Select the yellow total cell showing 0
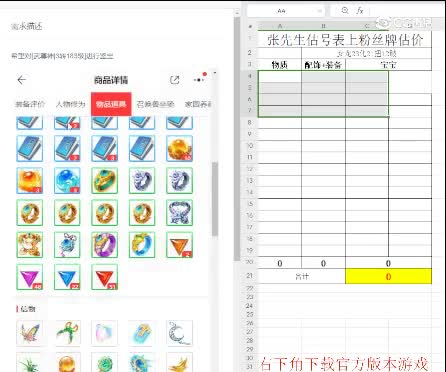 [388, 276]
